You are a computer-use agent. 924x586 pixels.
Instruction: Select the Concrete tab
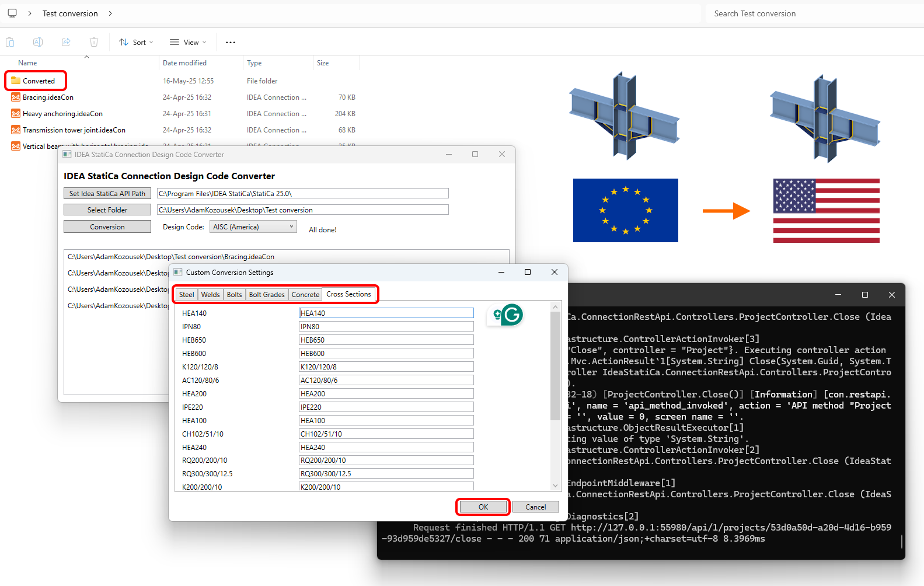pyautogui.click(x=305, y=295)
